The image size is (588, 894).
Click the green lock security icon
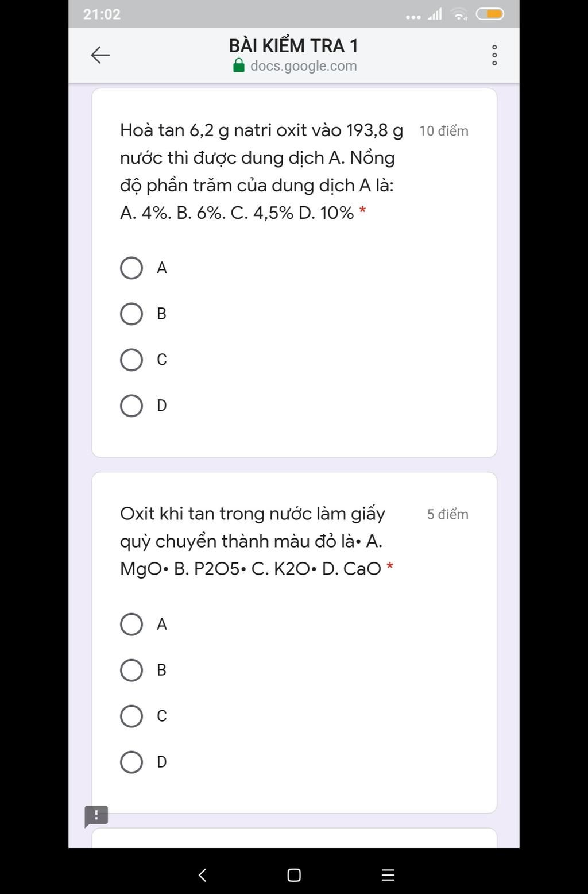(x=239, y=66)
